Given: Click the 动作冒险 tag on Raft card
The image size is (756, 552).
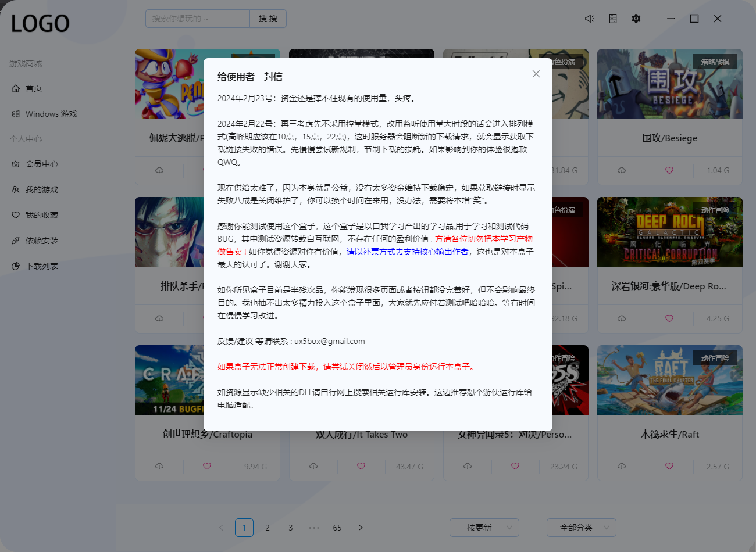Looking at the screenshot, I should [715, 358].
